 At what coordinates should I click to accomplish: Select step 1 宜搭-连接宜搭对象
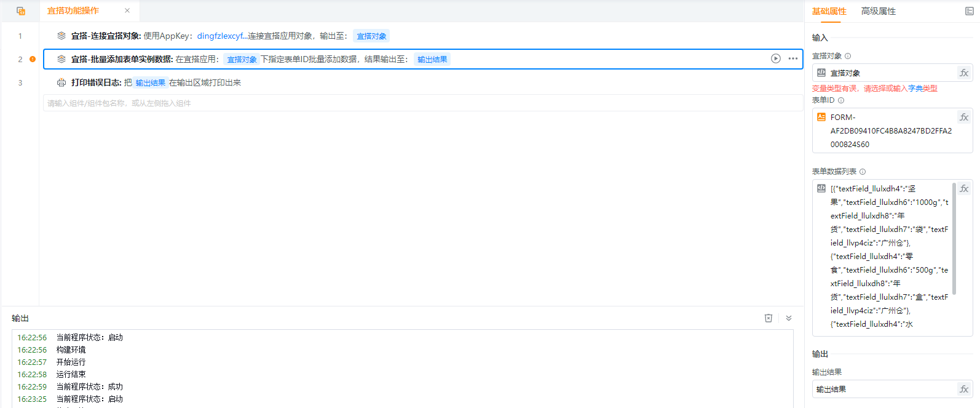point(106,36)
